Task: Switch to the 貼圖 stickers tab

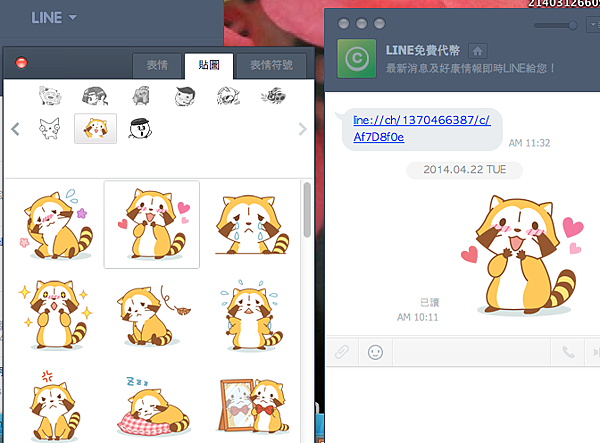Action: tap(209, 65)
